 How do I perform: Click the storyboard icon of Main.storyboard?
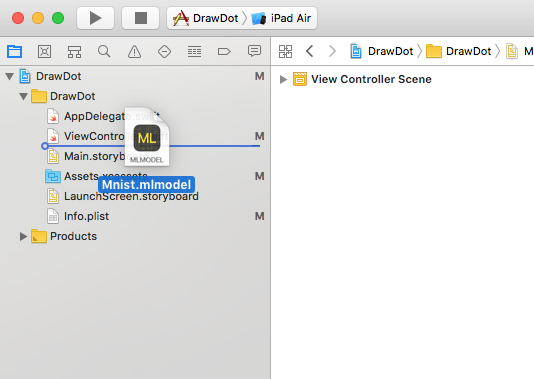click(52, 156)
